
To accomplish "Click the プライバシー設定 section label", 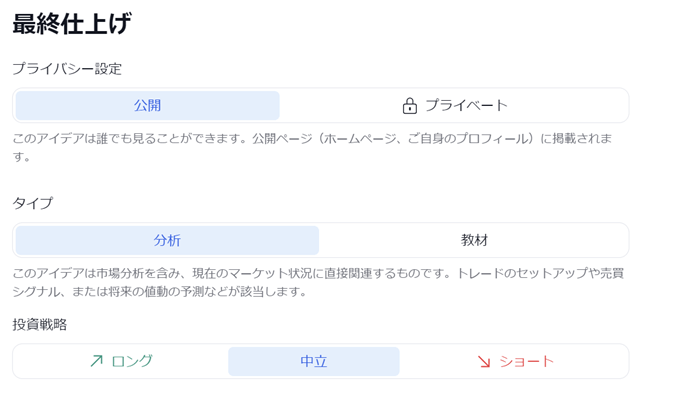I will coord(67,69).
